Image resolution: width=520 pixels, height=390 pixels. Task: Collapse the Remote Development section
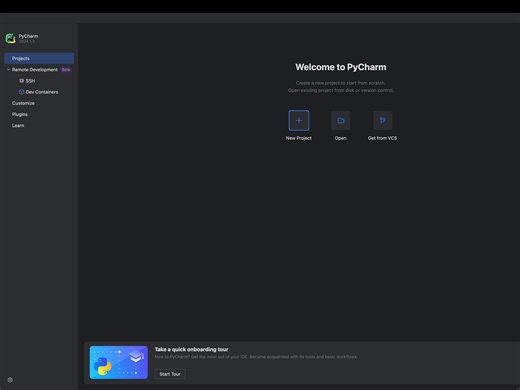pos(8,70)
